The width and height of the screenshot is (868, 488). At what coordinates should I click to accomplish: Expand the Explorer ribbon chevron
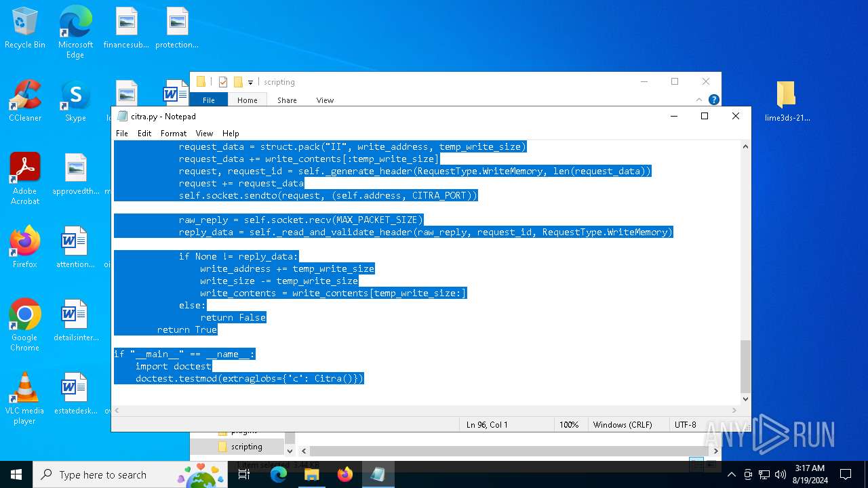click(x=699, y=100)
